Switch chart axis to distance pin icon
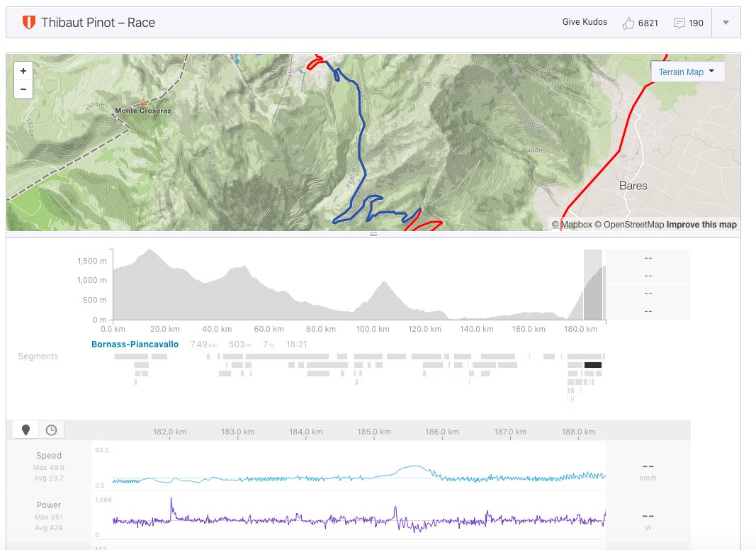 (x=26, y=430)
